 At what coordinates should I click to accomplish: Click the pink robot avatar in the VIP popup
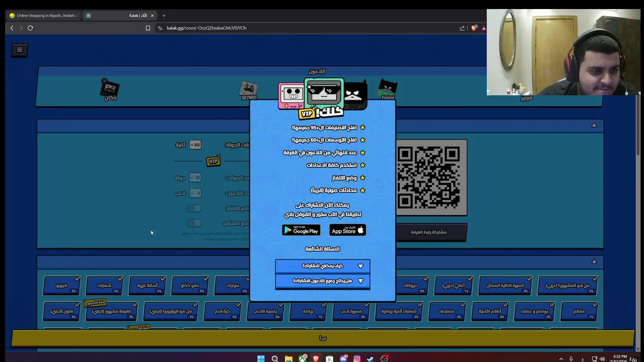291,96
